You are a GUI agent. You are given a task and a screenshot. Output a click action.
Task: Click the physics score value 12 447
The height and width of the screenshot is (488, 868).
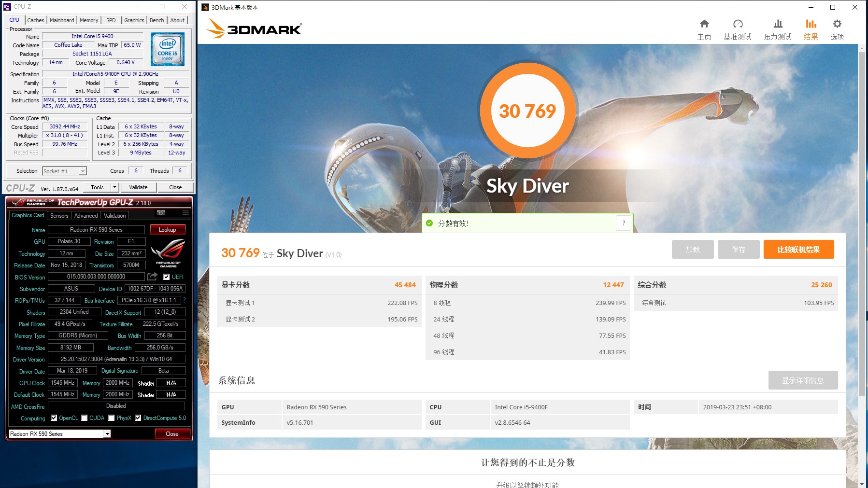pyautogui.click(x=613, y=285)
